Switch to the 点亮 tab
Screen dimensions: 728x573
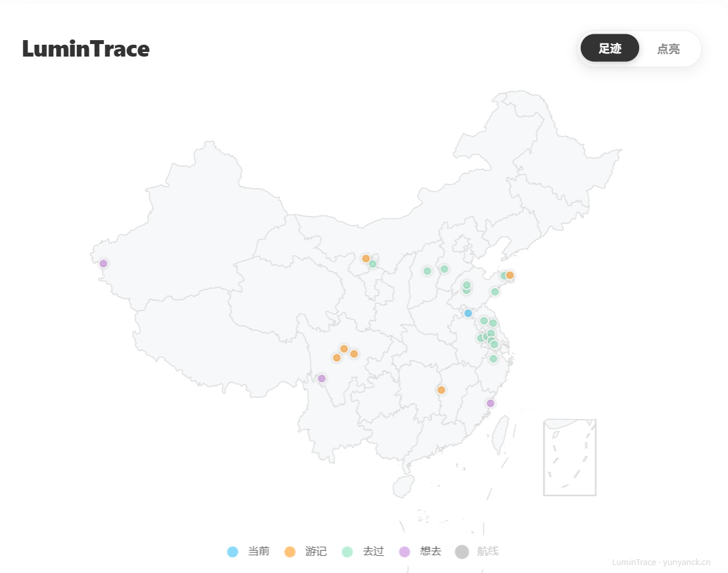[x=668, y=49]
